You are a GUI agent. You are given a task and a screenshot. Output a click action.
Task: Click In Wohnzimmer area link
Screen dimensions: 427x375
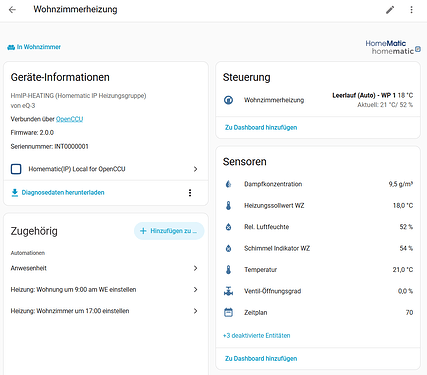[x=34, y=47]
